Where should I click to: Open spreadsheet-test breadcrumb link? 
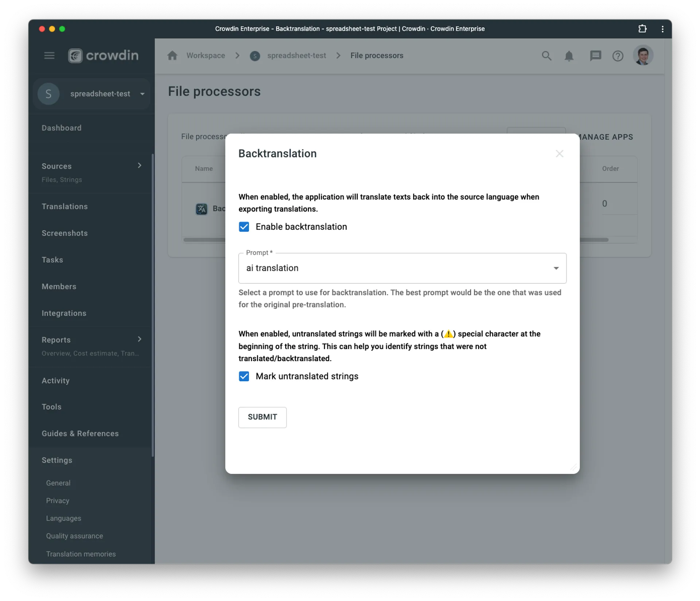(x=296, y=56)
